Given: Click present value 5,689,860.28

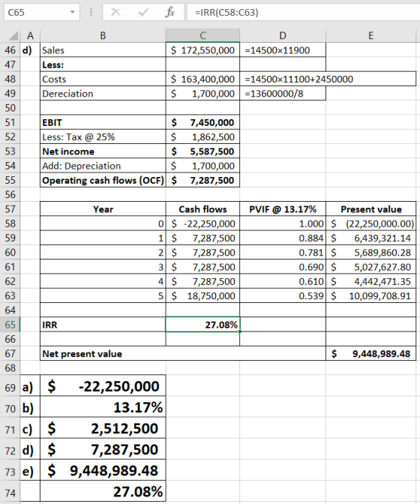Looking at the screenshot, I should pyautogui.click(x=370, y=253).
